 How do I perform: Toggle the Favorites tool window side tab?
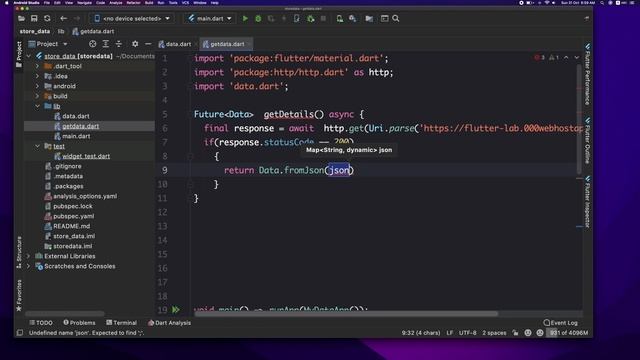(19, 296)
